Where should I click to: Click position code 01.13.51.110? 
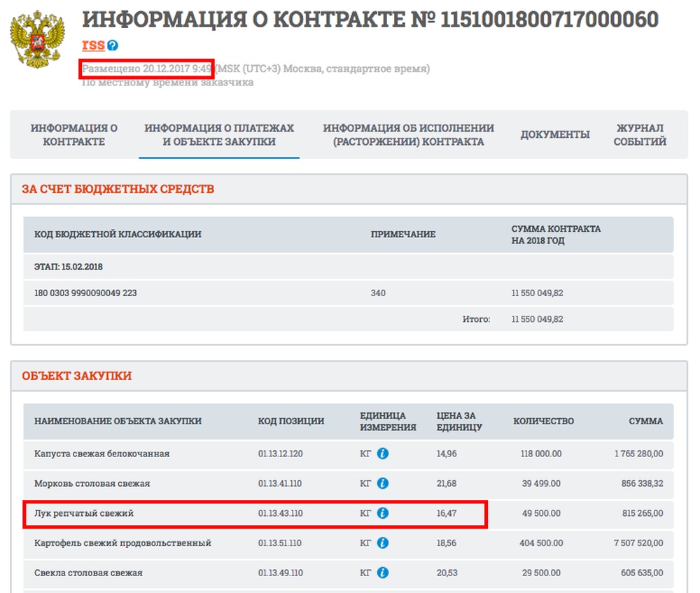(x=280, y=543)
